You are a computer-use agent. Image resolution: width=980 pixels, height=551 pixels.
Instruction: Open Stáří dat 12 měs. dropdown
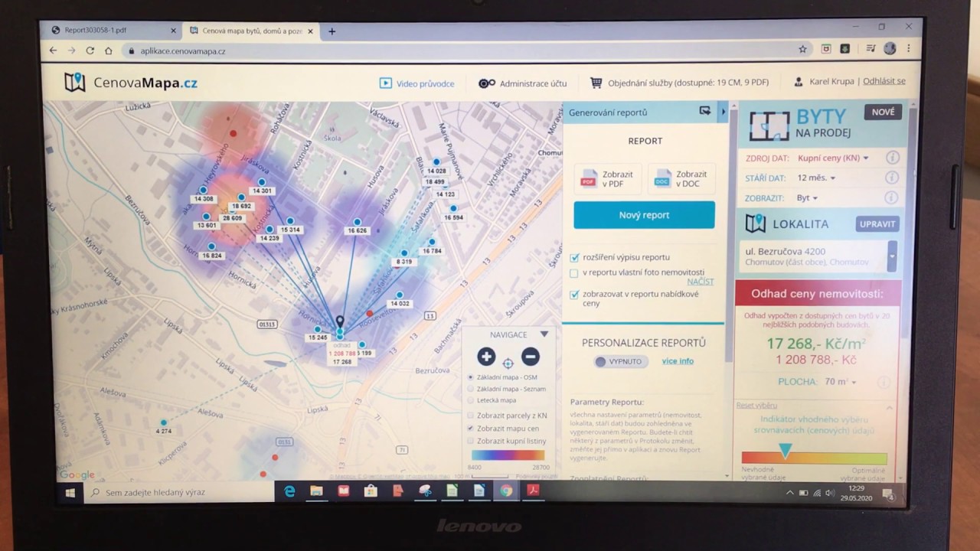tap(816, 178)
